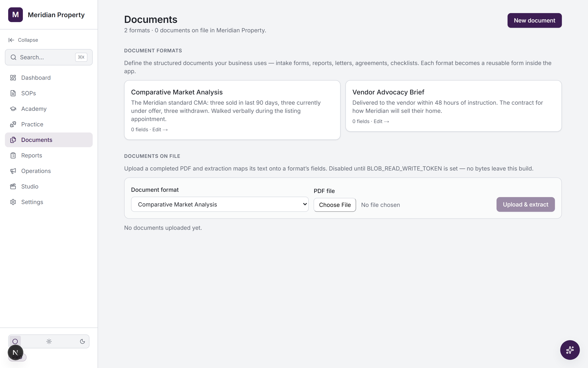Open Settings from sidebar
Image resolution: width=588 pixels, height=368 pixels.
tap(49, 202)
